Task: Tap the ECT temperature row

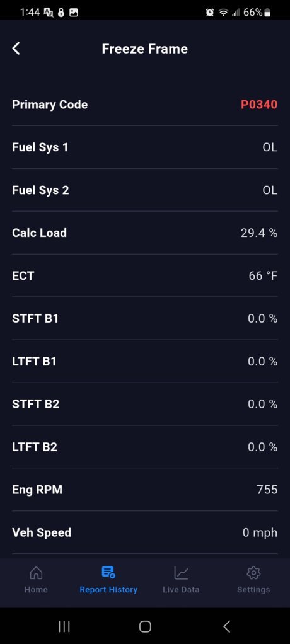Action: coord(145,275)
